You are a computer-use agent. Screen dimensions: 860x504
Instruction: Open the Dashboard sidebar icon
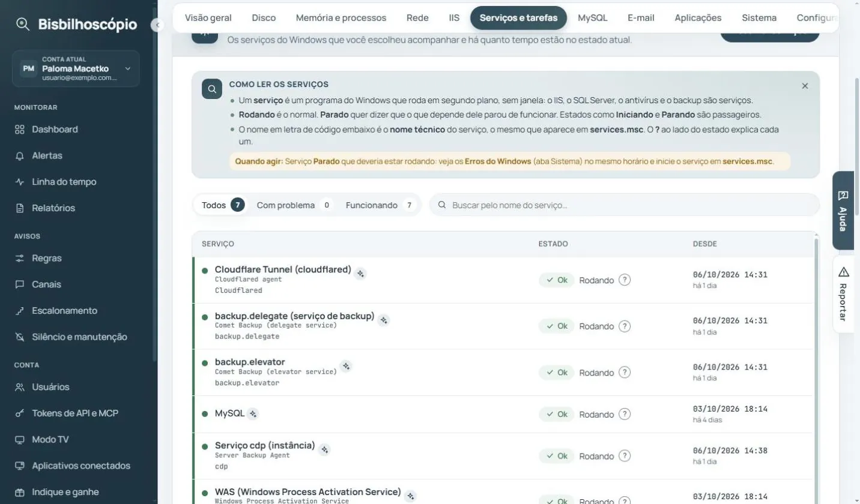[x=19, y=129]
